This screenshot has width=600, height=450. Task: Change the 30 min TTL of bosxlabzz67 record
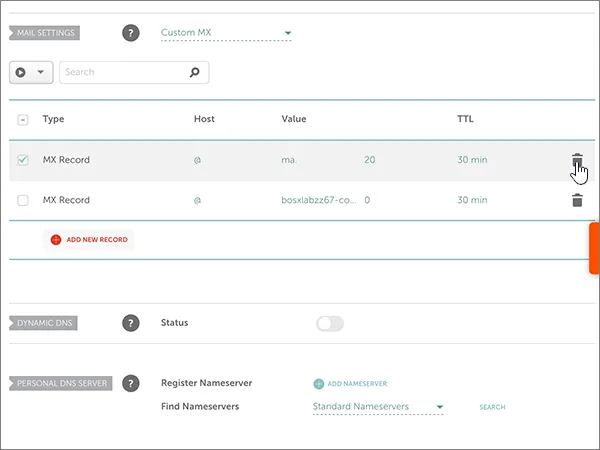472,200
